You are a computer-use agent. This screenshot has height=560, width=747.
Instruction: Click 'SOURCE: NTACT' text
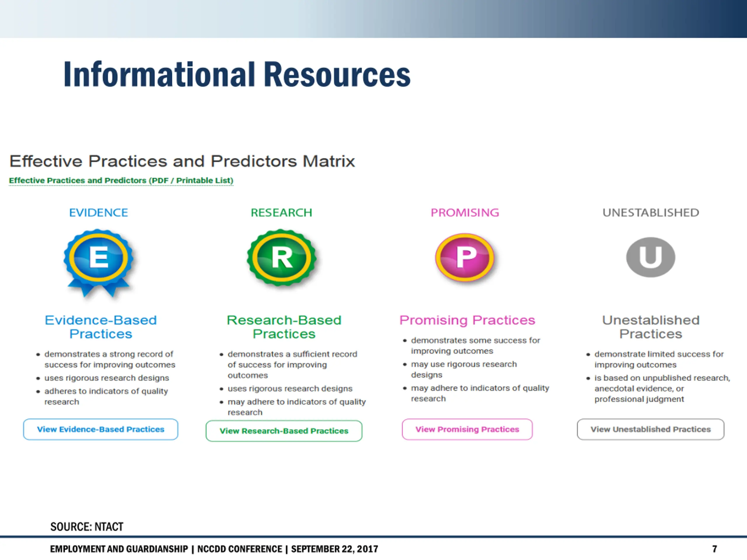(87, 527)
